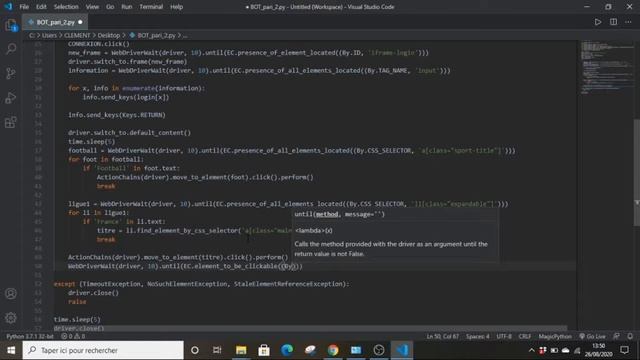This screenshot has height=360, width=640.
Task: Change file encoding UTF-8
Action: tap(504, 336)
